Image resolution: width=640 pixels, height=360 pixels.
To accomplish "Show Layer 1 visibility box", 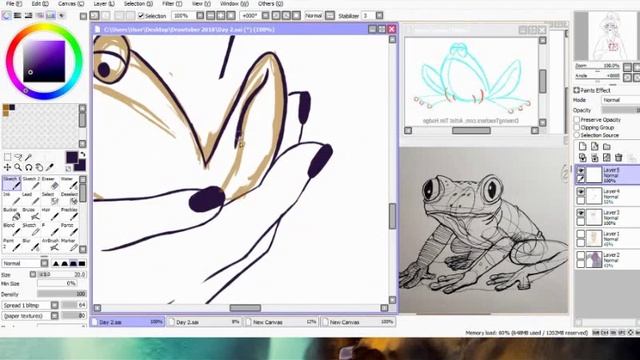I will point(581,234).
